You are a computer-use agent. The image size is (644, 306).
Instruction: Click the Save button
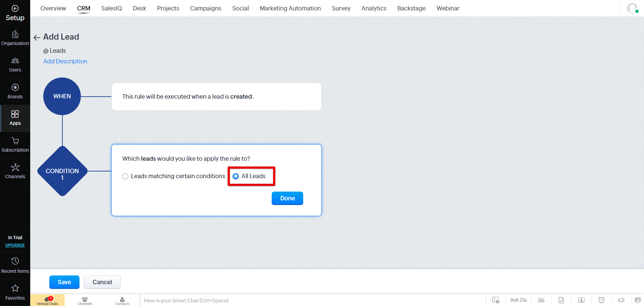[x=64, y=282]
